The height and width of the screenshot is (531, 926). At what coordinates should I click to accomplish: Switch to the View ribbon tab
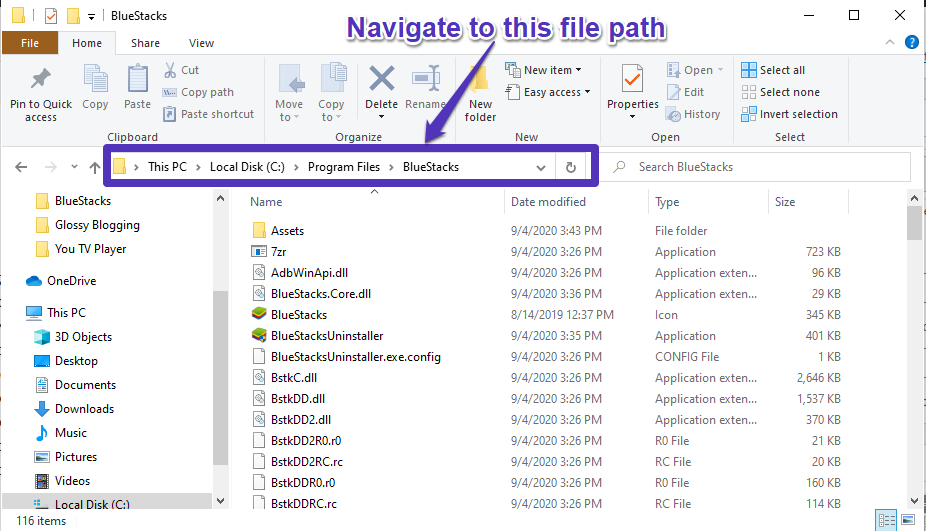tap(201, 43)
